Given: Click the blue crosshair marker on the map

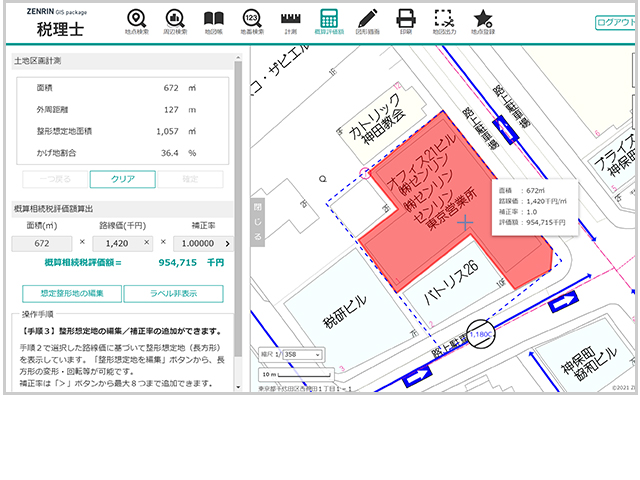Looking at the screenshot, I should coord(465,223).
